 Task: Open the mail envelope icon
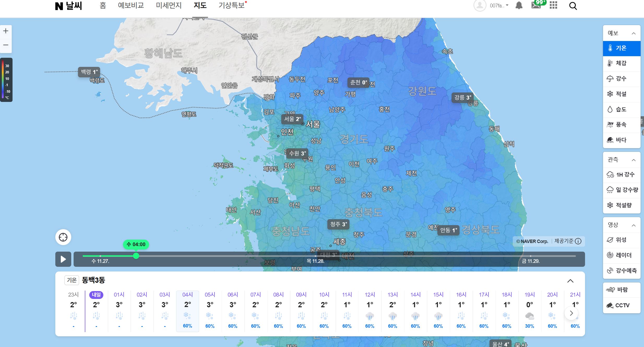click(x=536, y=5)
